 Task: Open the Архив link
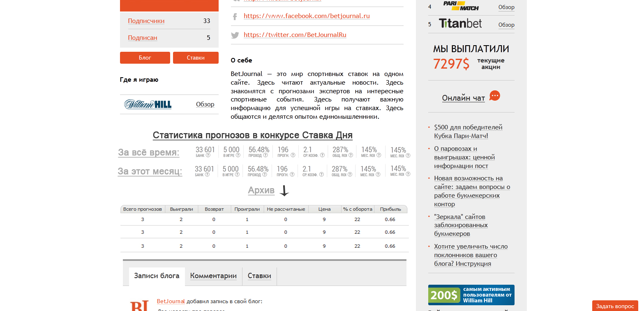(x=261, y=191)
